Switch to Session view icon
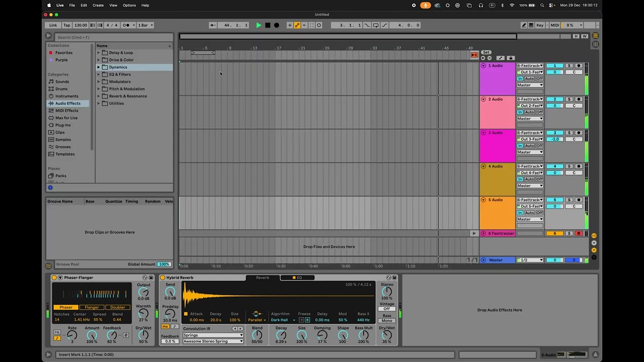This screenshot has height=362, width=644. coord(596,44)
